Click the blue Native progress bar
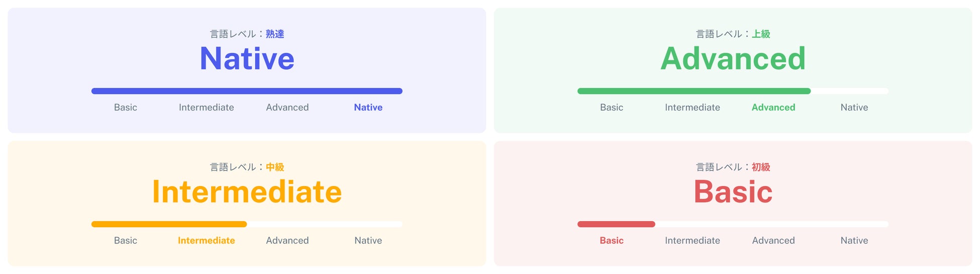Screen dimensions: 980x274 pyautogui.click(x=247, y=91)
